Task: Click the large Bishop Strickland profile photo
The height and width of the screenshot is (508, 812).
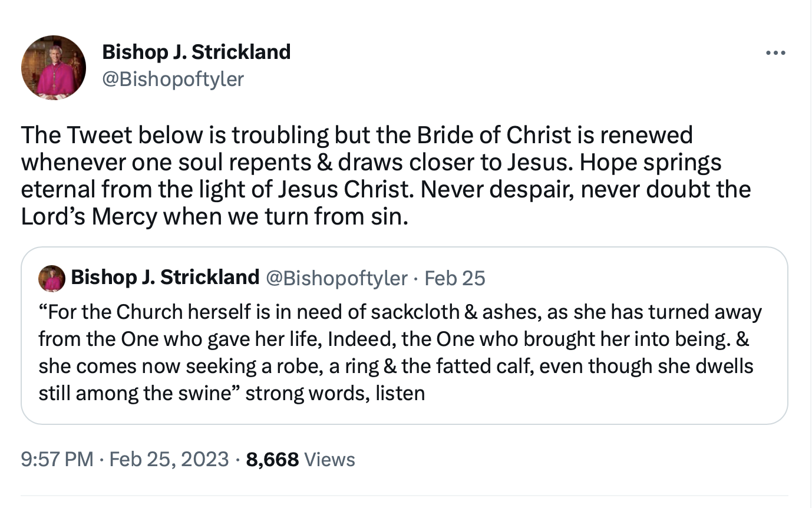Action: click(x=54, y=67)
